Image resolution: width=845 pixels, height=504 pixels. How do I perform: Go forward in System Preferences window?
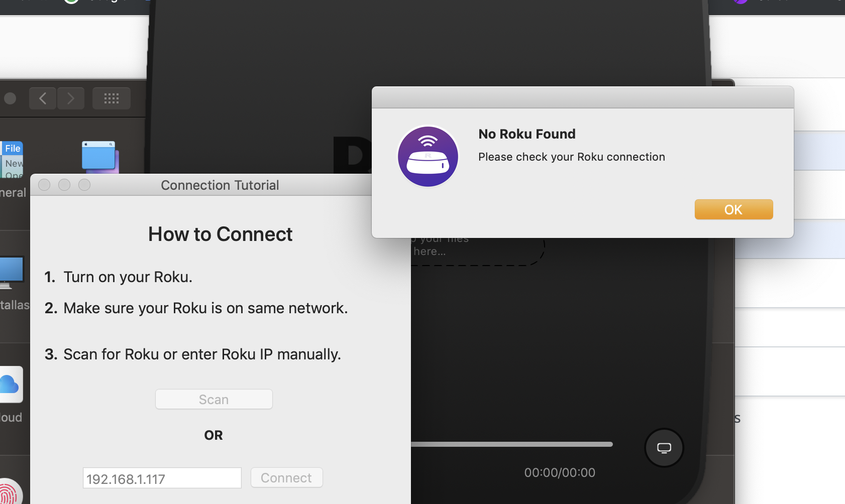point(70,98)
